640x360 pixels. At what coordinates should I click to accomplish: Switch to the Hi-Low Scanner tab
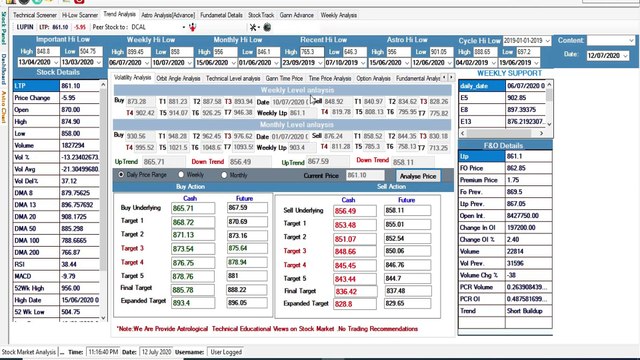80,15
